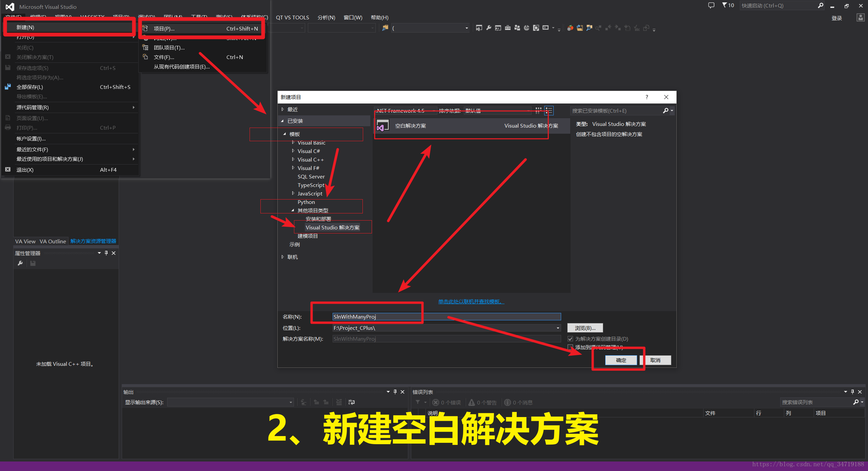The image size is (868, 471).
Task: Close the 输出 panel
Action: tap(402, 392)
